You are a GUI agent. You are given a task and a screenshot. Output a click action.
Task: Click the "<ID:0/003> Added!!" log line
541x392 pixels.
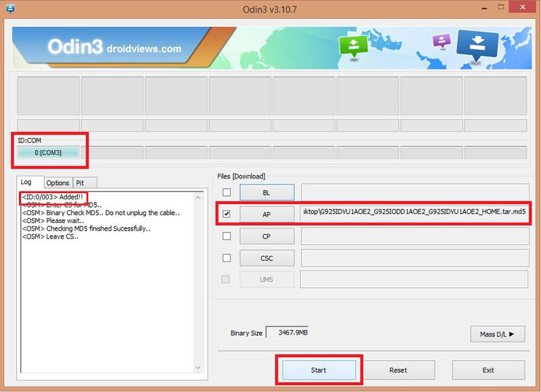53,197
